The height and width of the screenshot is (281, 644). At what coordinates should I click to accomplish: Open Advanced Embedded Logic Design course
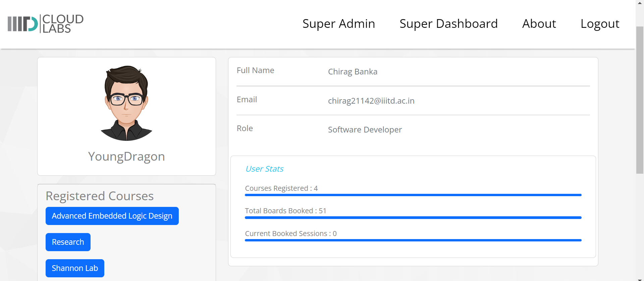112,216
